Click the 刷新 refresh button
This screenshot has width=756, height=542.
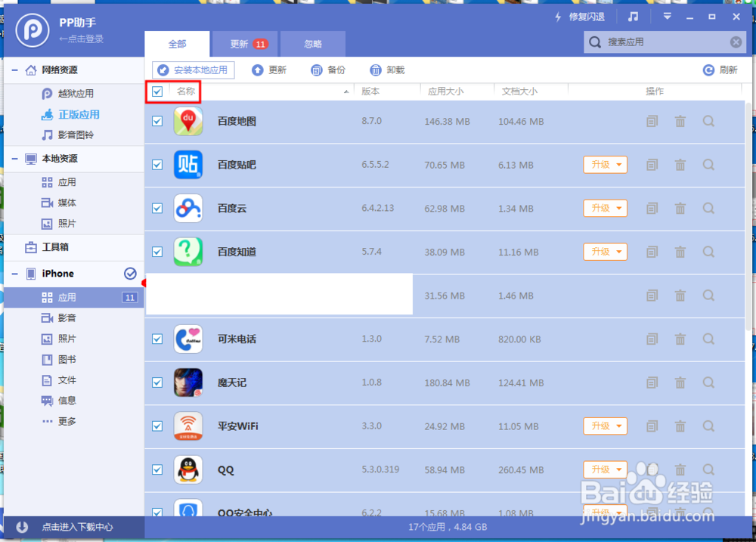click(x=720, y=70)
